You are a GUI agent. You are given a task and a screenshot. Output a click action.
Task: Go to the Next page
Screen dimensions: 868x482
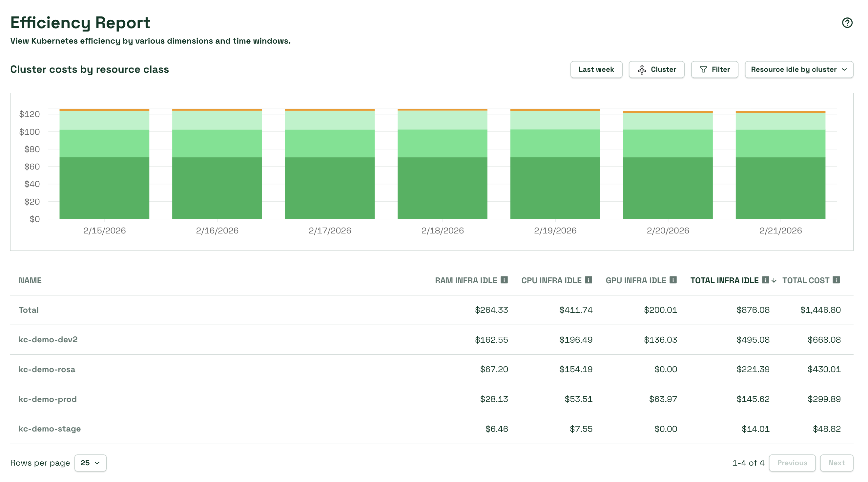(x=836, y=463)
